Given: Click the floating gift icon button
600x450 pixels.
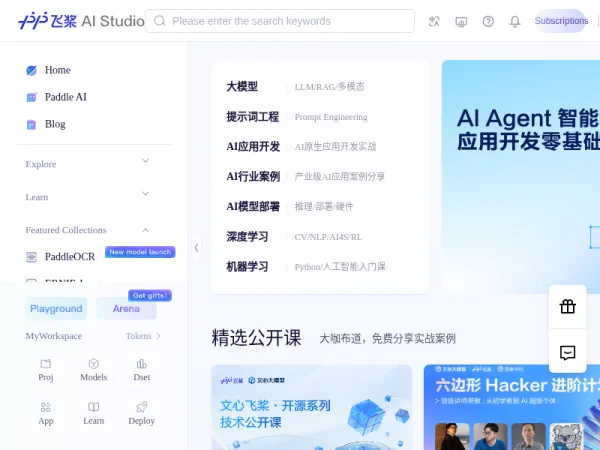Looking at the screenshot, I should [567, 307].
